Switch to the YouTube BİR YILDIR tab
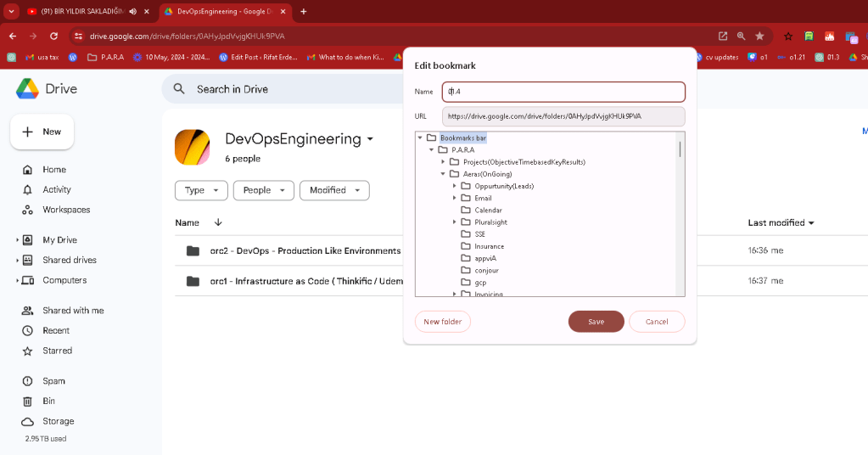Viewport: 868px width, 455px height. (x=82, y=11)
